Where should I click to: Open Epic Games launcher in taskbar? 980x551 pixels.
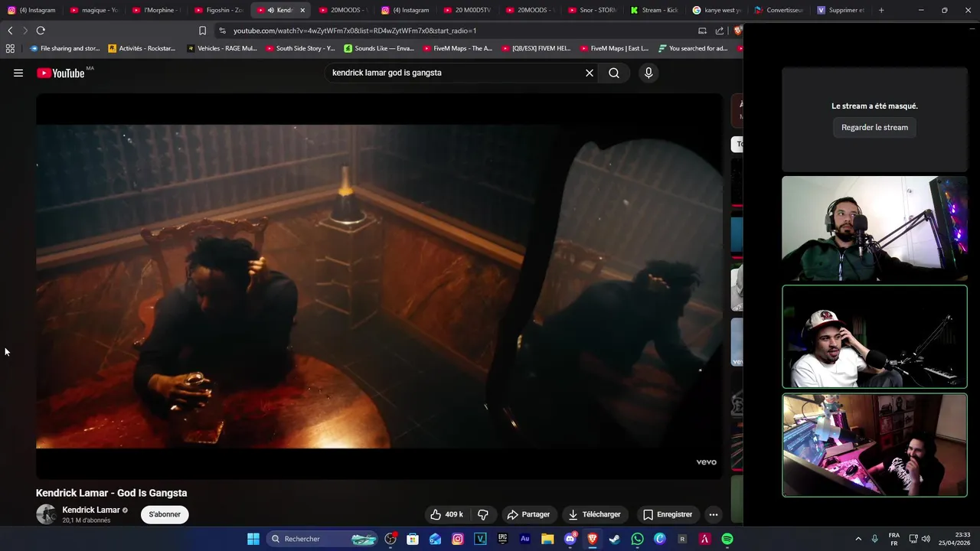click(x=502, y=539)
